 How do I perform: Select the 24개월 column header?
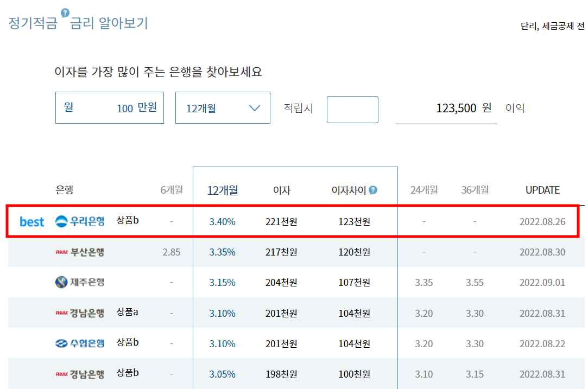(x=423, y=190)
